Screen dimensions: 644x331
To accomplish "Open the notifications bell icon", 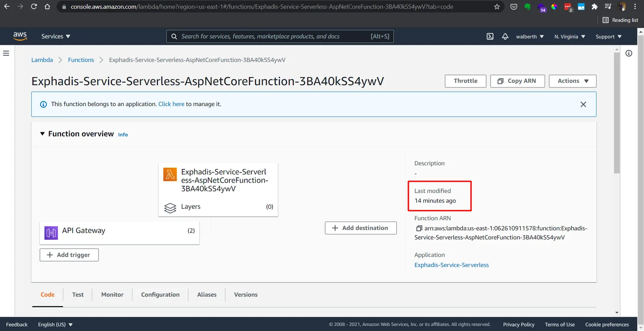I will tap(505, 37).
